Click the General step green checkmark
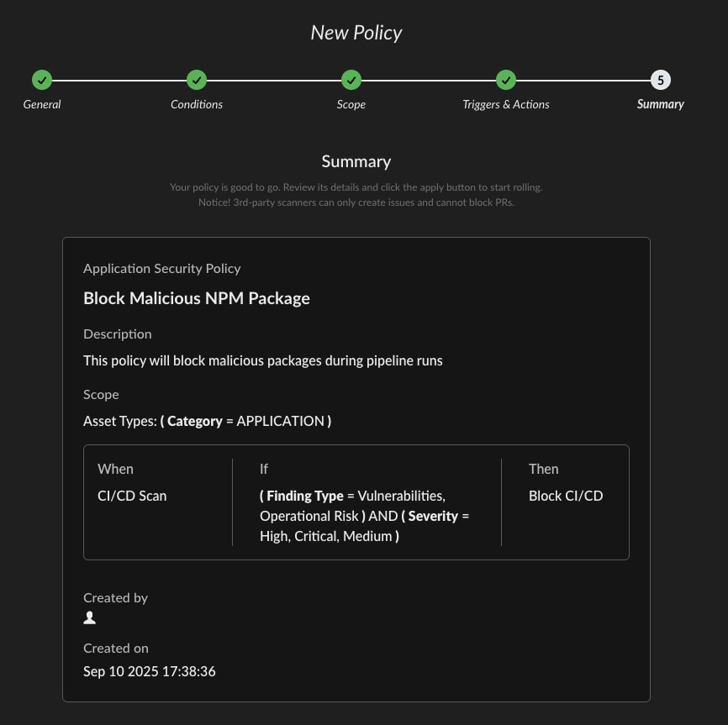The height and width of the screenshot is (725, 728). coord(42,81)
